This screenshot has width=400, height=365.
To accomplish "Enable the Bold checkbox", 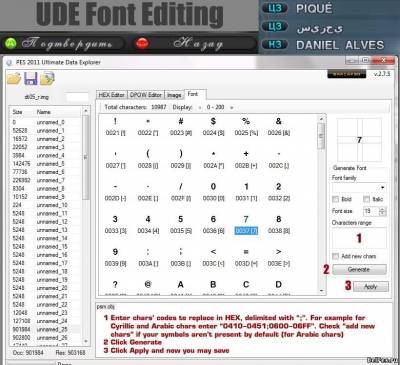I will coord(335,199).
